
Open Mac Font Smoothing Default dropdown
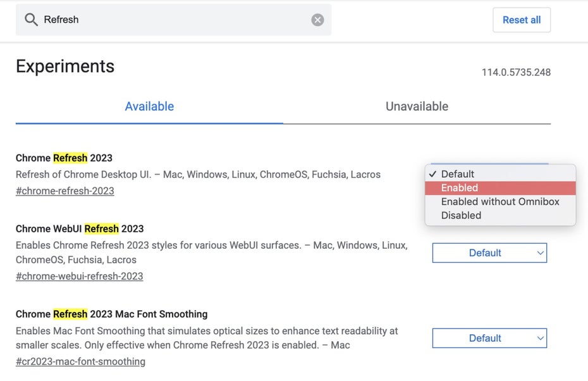click(489, 338)
